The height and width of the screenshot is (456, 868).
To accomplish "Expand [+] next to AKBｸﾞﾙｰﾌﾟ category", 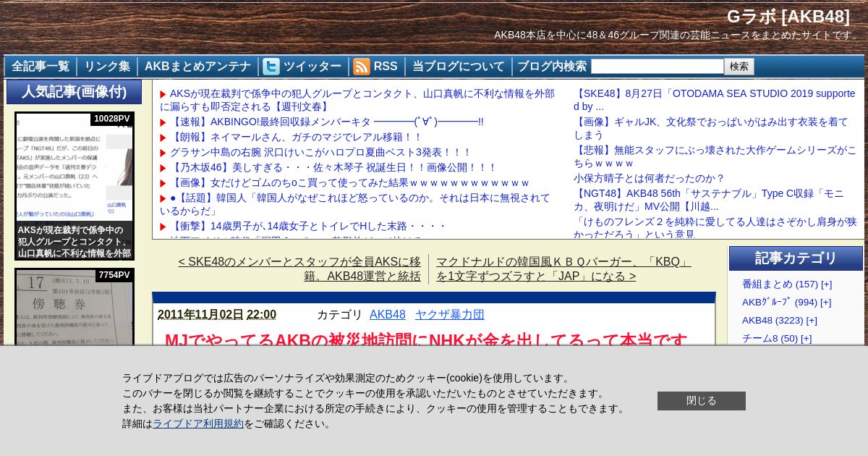I will pos(825,302).
